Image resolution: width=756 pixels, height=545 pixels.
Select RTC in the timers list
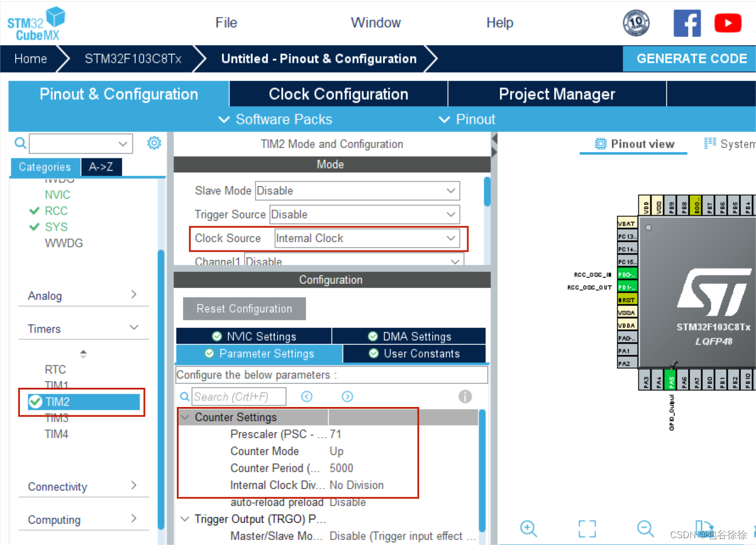55,369
